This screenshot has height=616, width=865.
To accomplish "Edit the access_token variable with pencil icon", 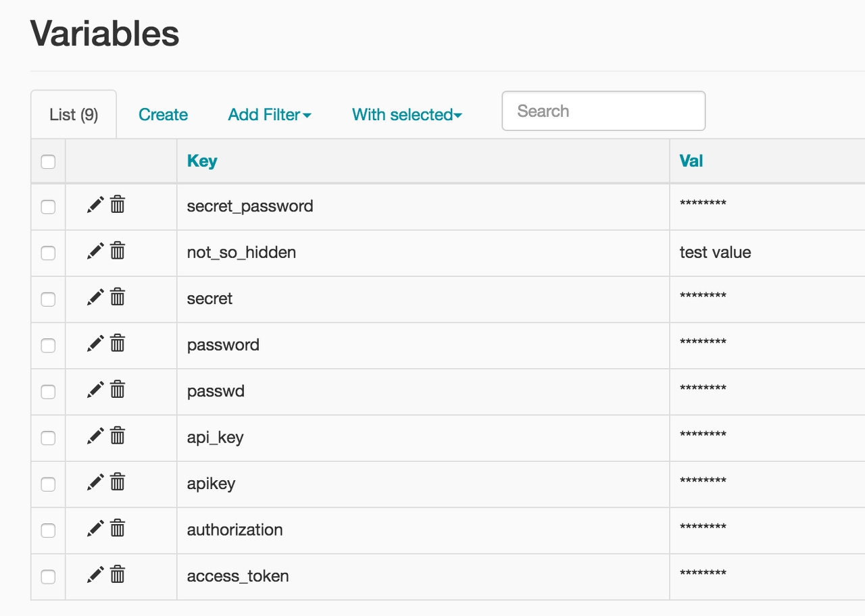I will (x=95, y=574).
